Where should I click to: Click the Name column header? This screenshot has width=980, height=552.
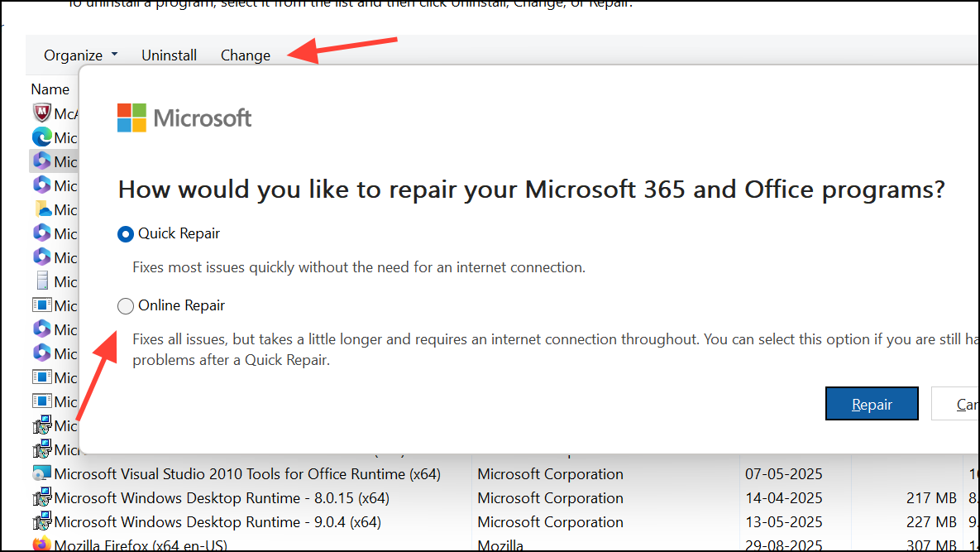tap(50, 89)
